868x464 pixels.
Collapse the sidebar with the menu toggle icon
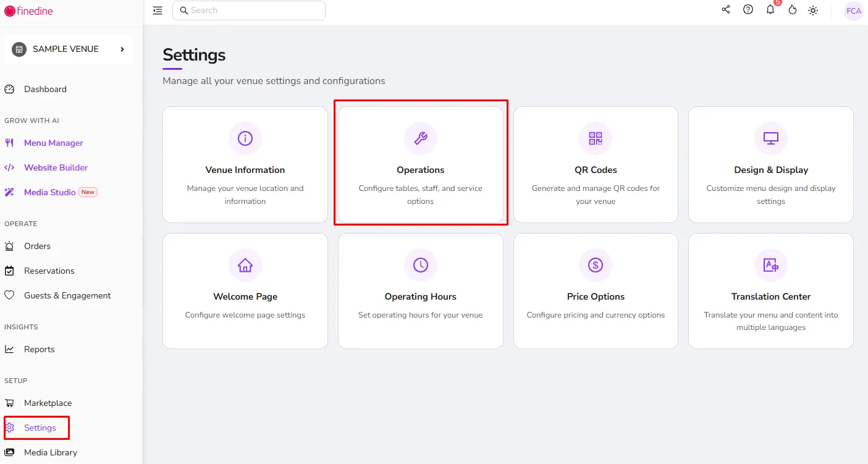click(158, 11)
